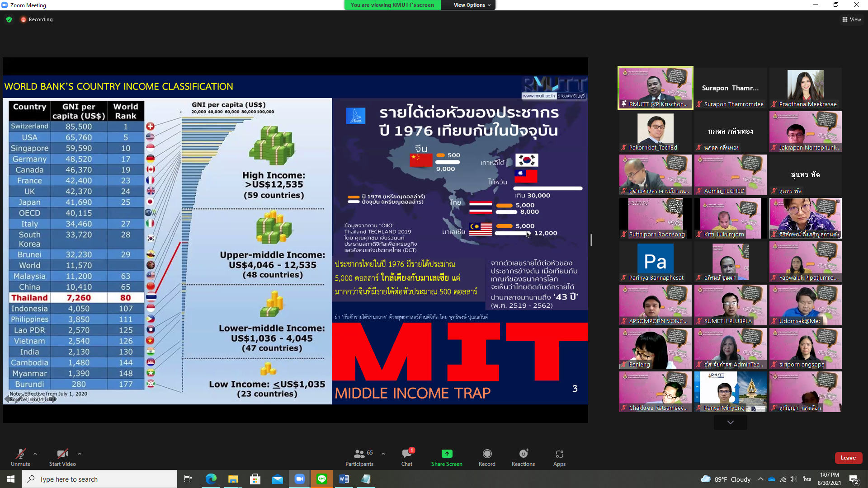
Task: Click the OneDrive tray icon
Action: (772, 479)
